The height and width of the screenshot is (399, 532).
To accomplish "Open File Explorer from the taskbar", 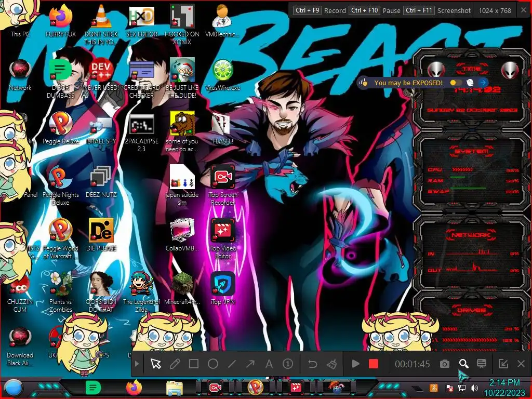I will tap(175, 388).
